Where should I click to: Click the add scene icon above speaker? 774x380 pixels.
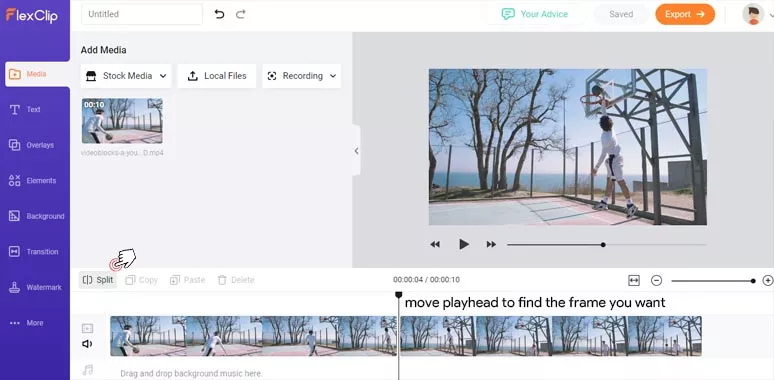(87, 328)
